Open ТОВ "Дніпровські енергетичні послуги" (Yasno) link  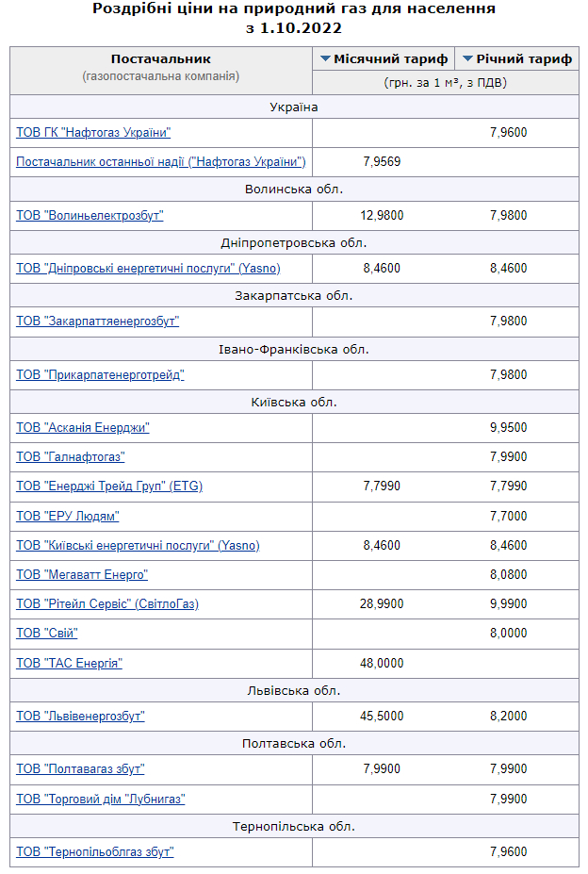148,269
